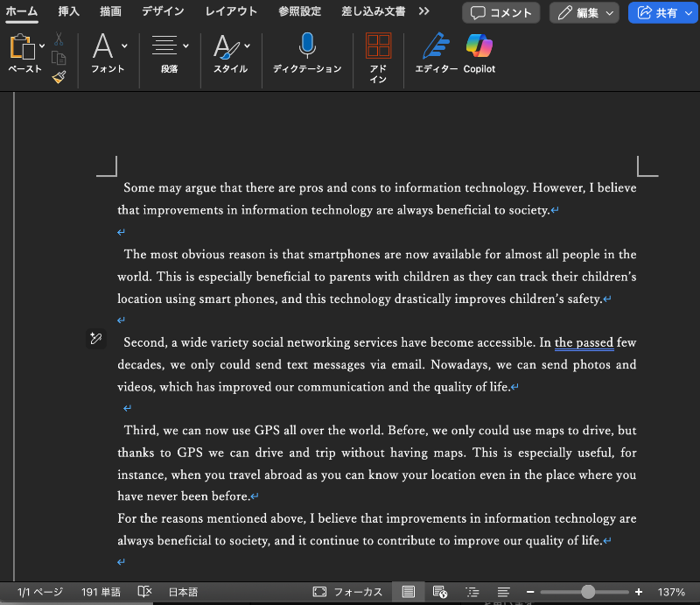Show more ribbon tabs with the chevron
The height and width of the screenshot is (605, 700).
[424, 11]
